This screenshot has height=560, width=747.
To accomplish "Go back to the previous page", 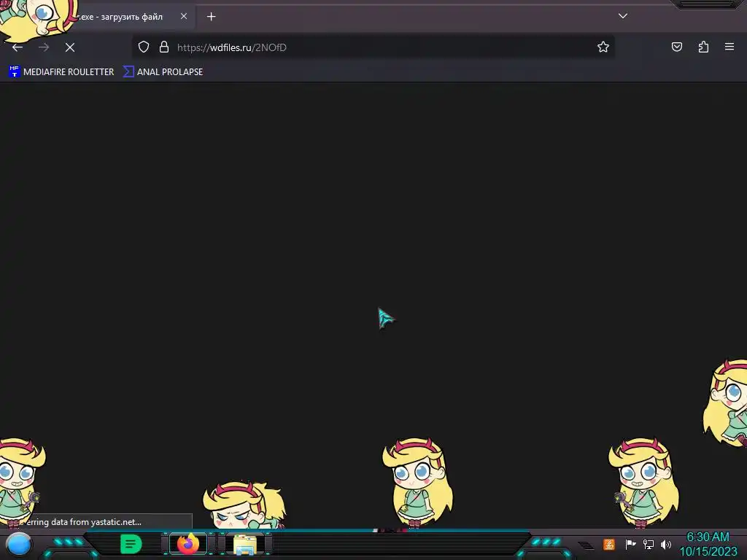I will 18,47.
